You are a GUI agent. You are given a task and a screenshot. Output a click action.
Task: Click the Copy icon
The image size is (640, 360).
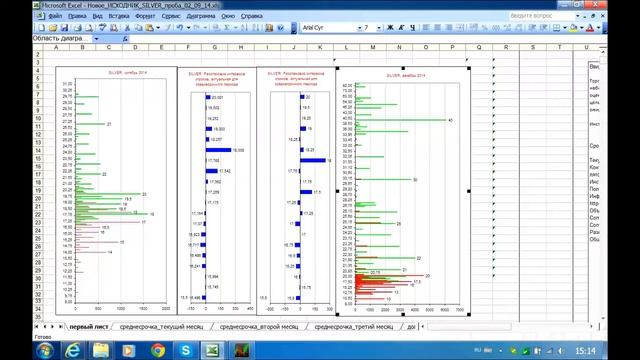139,28
